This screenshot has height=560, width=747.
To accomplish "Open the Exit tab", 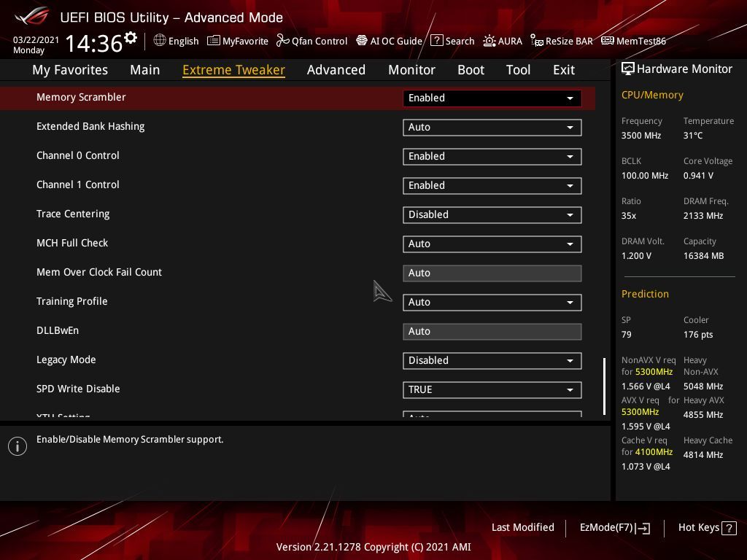I will point(564,70).
